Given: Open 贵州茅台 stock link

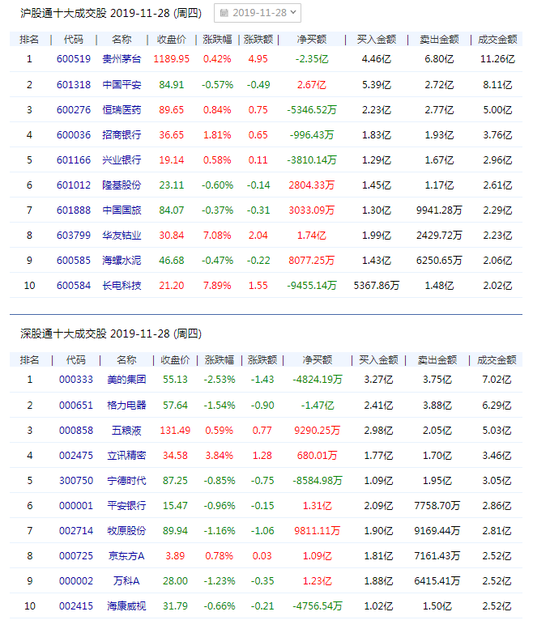Looking at the screenshot, I should tap(122, 59).
